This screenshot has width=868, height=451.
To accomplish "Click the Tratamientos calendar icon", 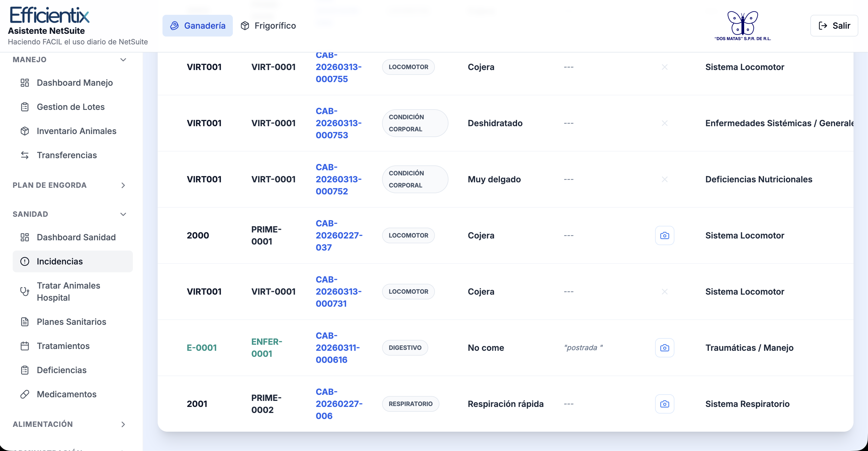I will coord(24,346).
